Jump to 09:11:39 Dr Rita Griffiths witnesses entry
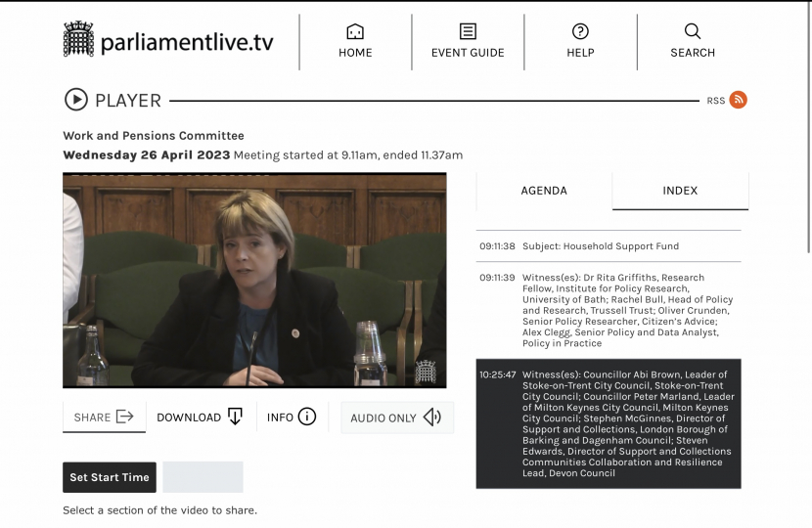 [608, 310]
